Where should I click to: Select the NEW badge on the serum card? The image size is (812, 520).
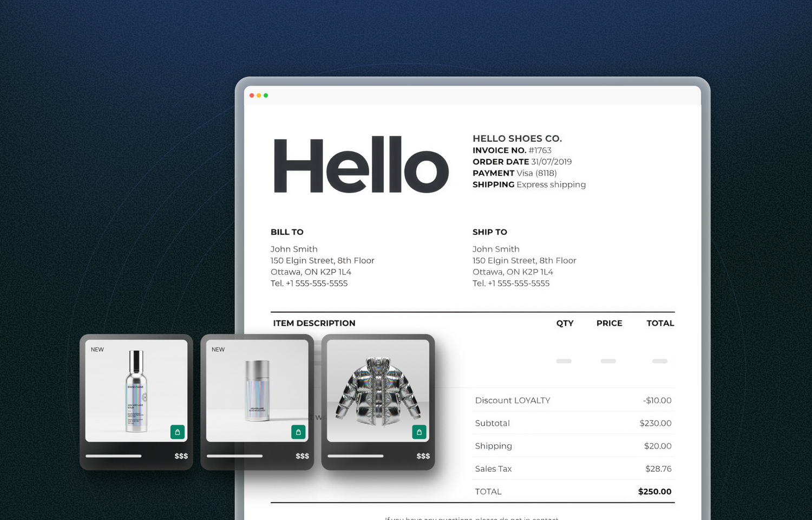pyautogui.click(x=97, y=350)
